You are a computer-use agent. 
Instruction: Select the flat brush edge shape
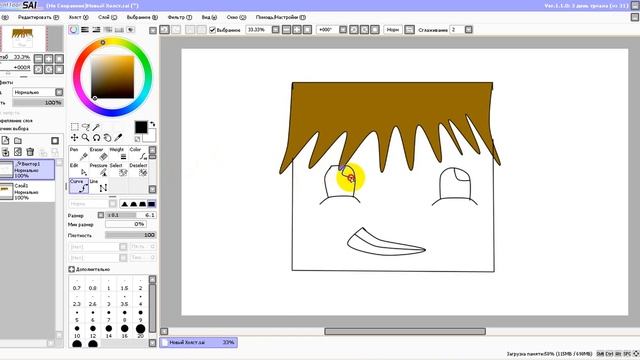tap(151, 204)
